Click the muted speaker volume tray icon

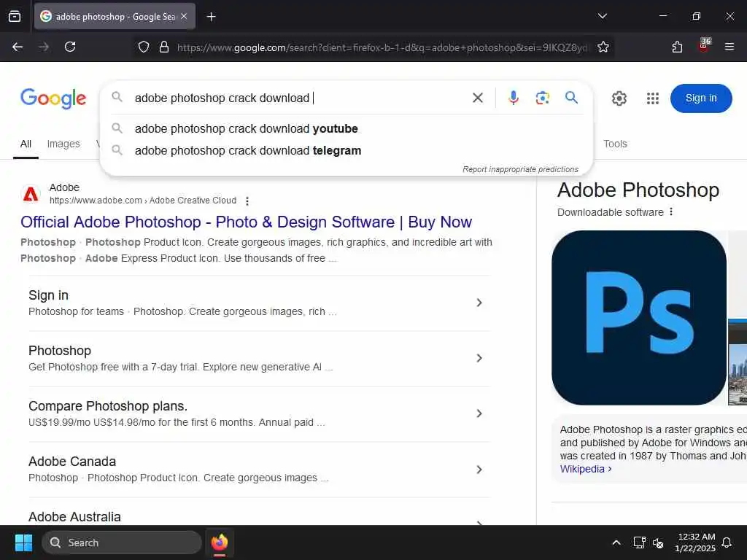coord(658,542)
